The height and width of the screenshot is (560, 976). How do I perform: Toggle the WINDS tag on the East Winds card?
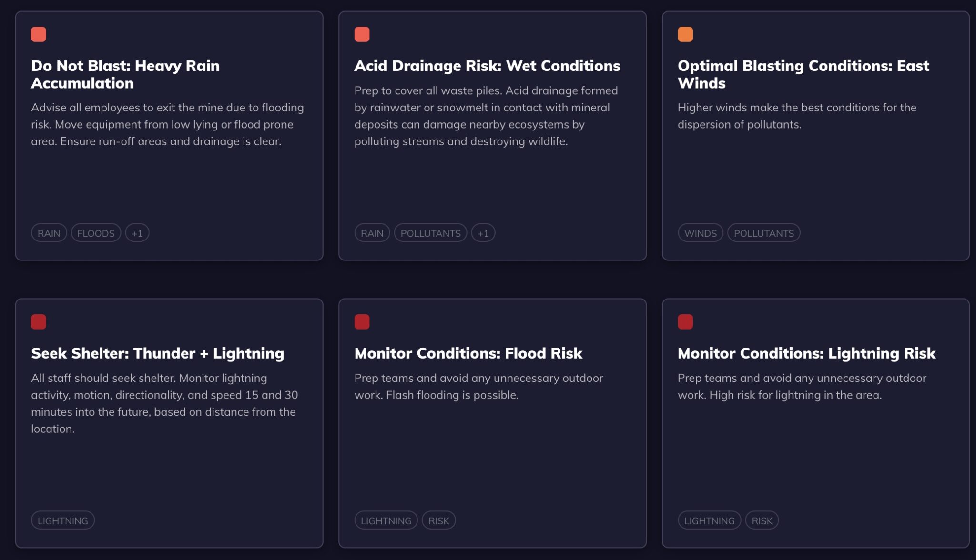point(700,233)
